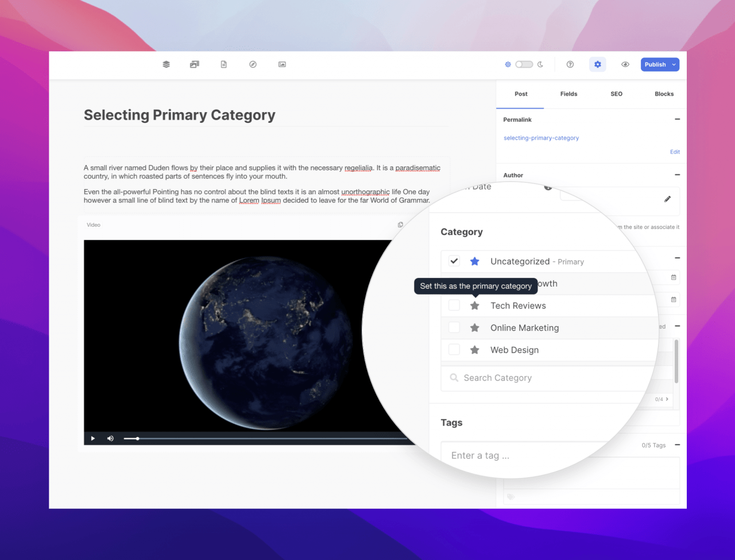Click the compass explore toolbar icon
The height and width of the screenshot is (560, 735).
click(253, 64)
